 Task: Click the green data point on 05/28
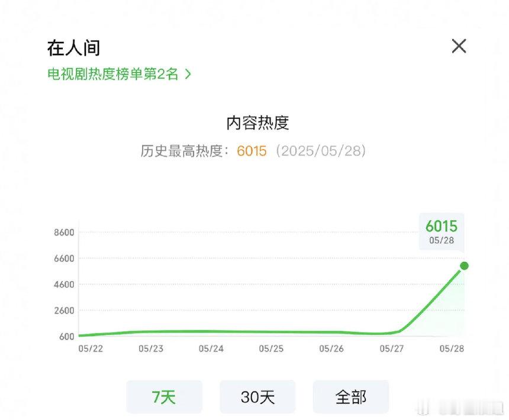(x=464, y=266)
